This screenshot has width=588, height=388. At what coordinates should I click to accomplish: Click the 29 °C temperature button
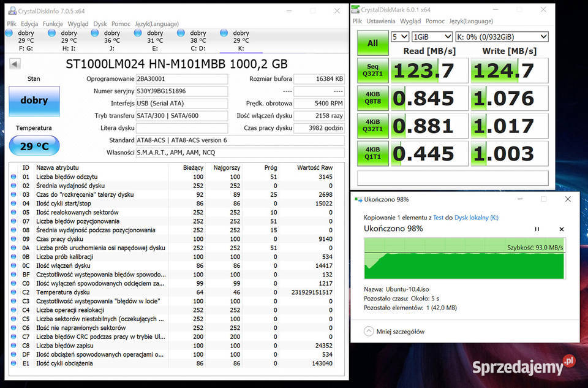(x=34, y=146)
